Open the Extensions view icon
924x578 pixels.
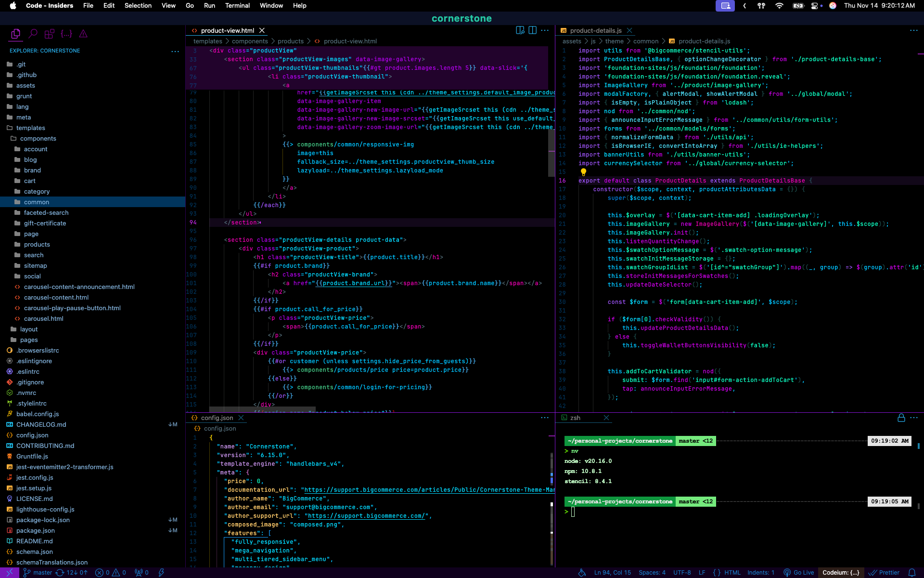(49, 34)
